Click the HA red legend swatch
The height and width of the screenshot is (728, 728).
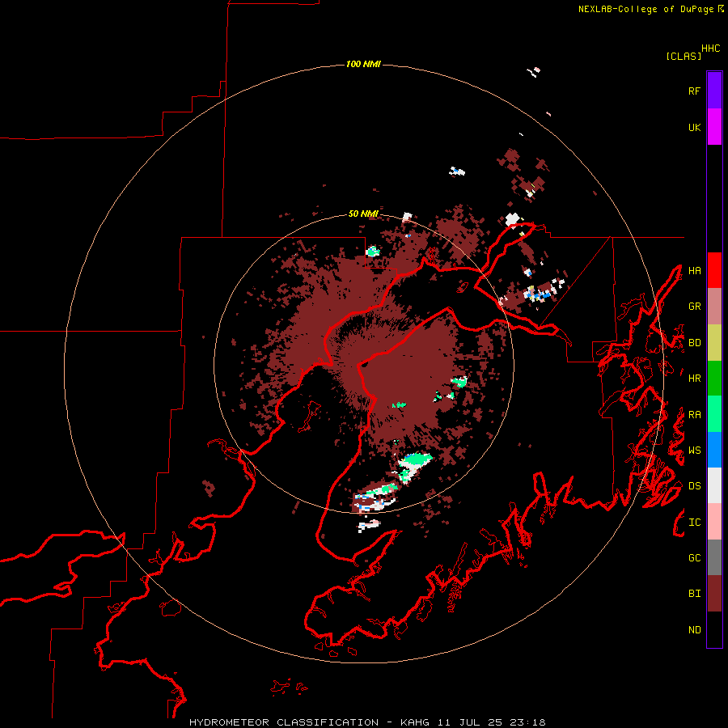[x=714, y=270]
